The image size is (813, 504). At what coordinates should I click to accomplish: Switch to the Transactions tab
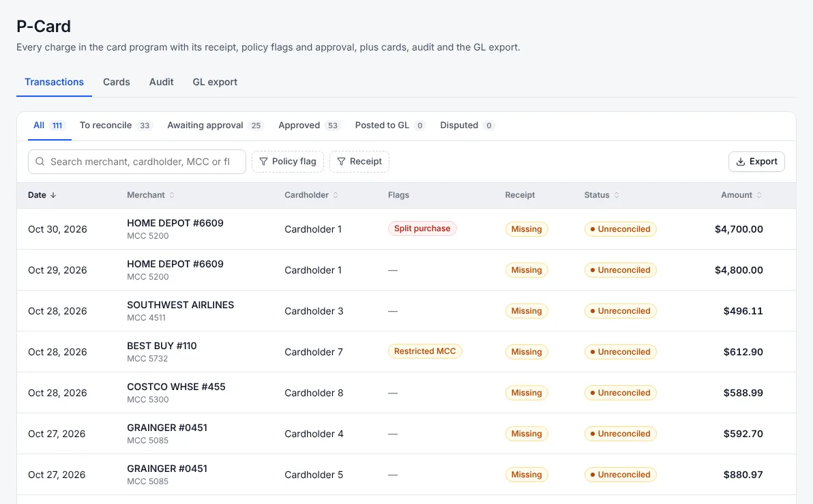point(54,82)
